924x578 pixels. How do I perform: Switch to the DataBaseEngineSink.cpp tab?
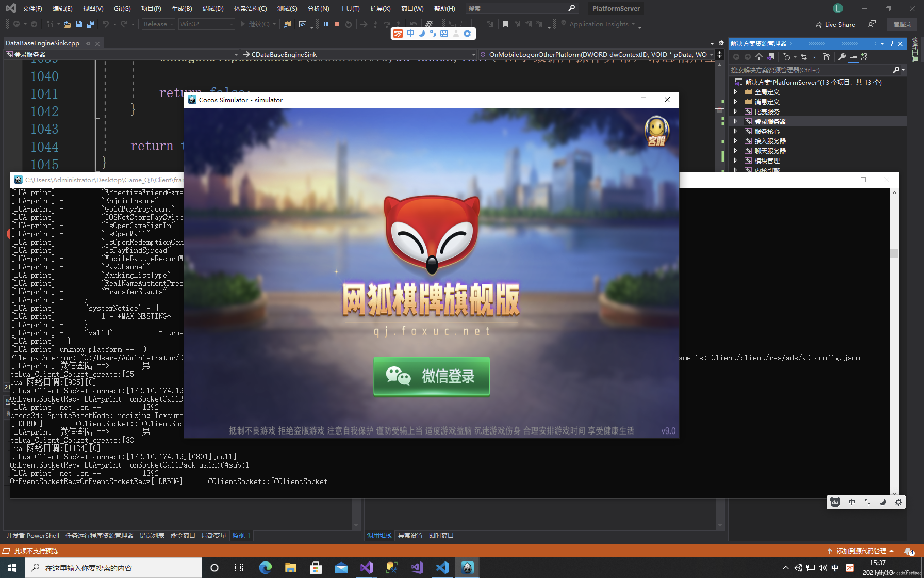click(42, 43)
